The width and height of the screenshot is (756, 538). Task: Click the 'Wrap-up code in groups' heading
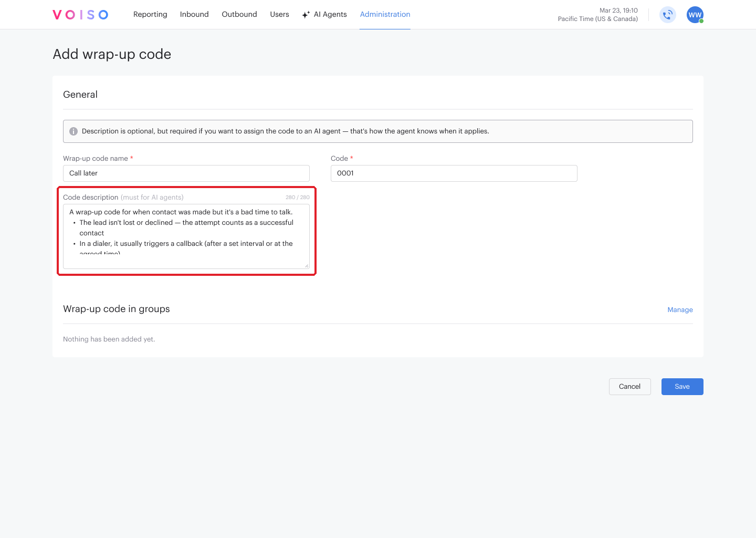tap(117, 309)
